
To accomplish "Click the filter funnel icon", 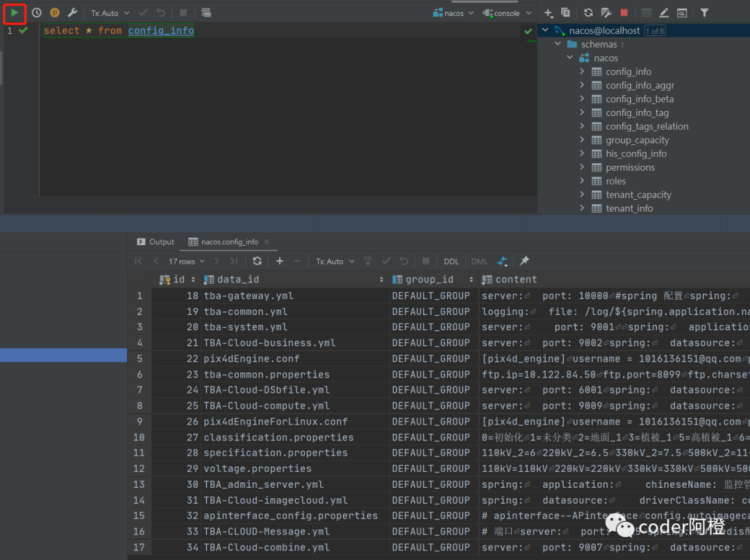I will click(705, 13).
